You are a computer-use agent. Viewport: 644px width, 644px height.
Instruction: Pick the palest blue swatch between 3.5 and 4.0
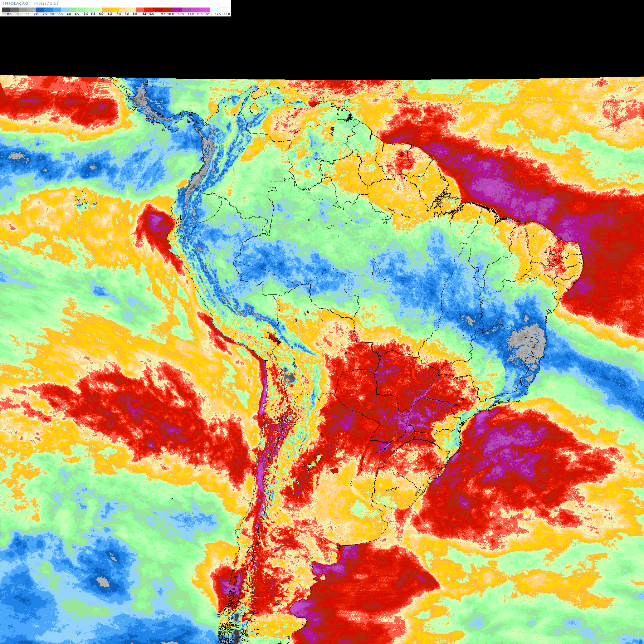tap(65, 10)
